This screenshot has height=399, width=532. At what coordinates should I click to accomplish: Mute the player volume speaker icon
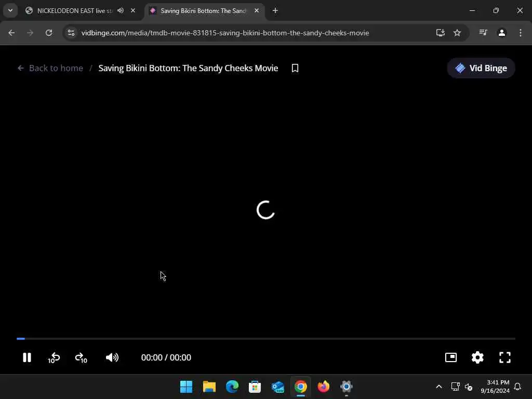pos(112,357)
